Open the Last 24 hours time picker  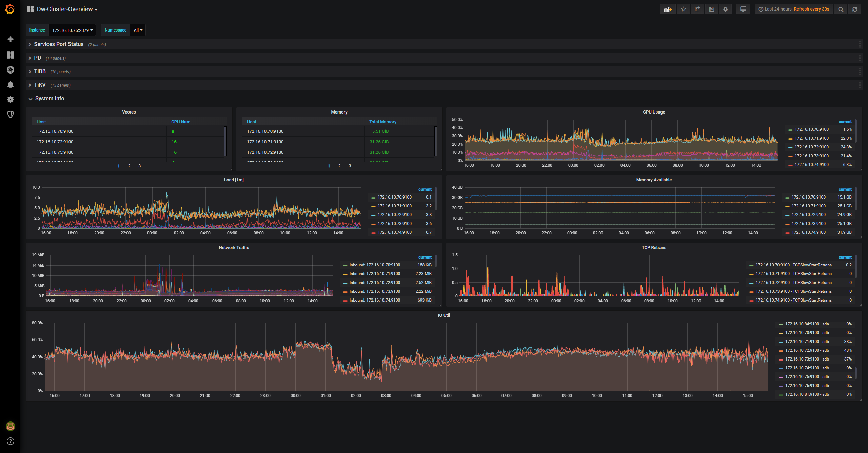click(x=775, y=9)
